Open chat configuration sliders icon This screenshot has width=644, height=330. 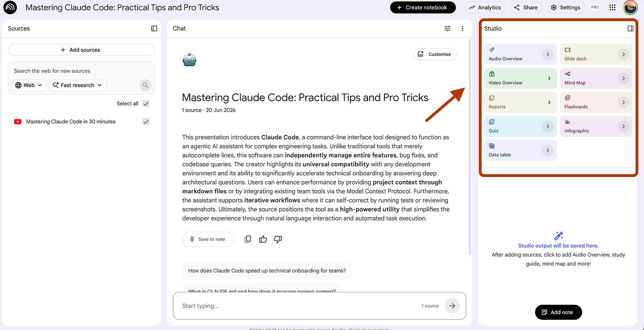448,28
